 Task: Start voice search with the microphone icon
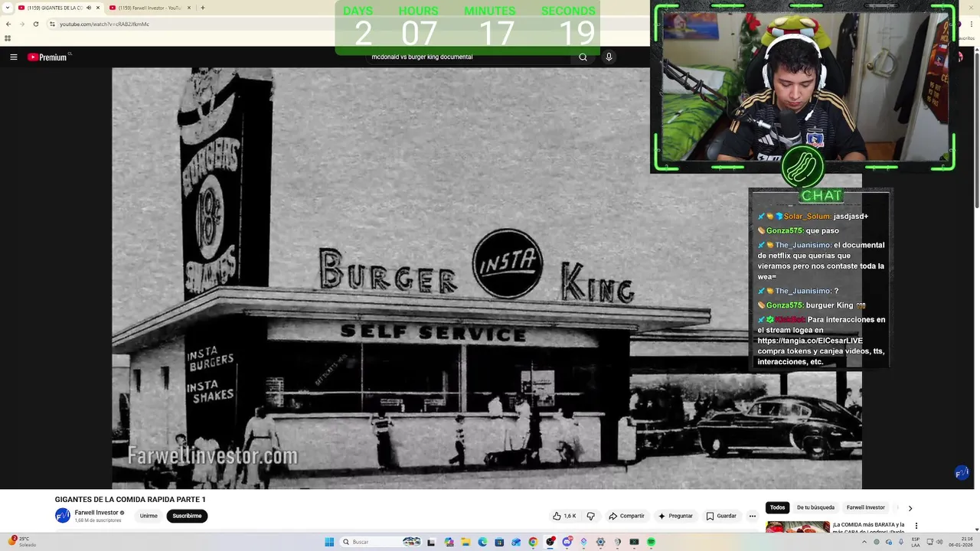pos(609,57)
